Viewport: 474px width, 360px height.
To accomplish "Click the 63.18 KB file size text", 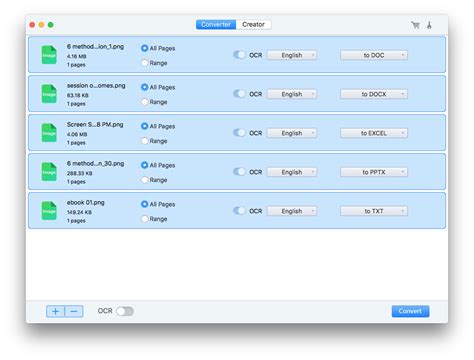I will pos(78,95).
